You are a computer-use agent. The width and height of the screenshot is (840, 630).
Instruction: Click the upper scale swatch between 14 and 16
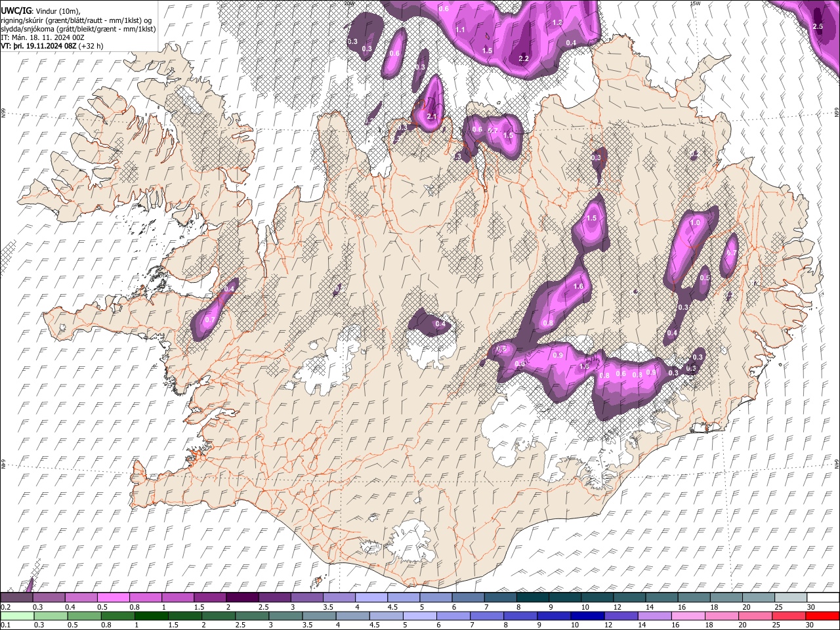tap(662, 598)
